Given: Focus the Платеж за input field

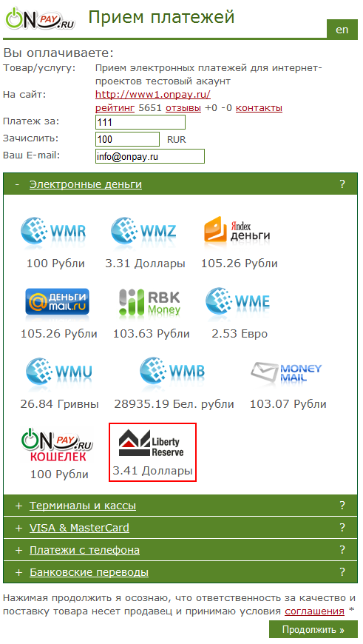Looking at the screenshot, I should [x=140, y=122].
